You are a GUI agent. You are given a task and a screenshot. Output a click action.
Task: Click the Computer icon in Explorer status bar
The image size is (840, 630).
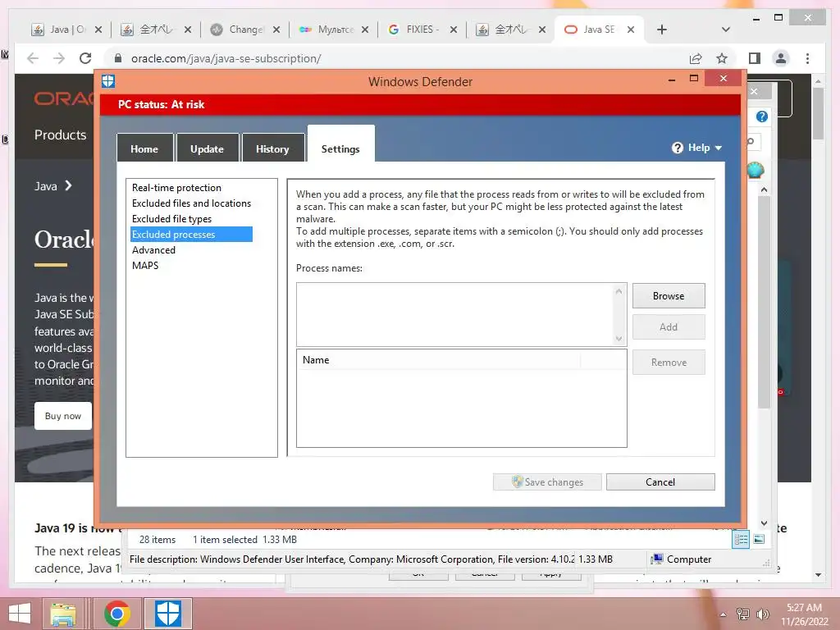657,559
